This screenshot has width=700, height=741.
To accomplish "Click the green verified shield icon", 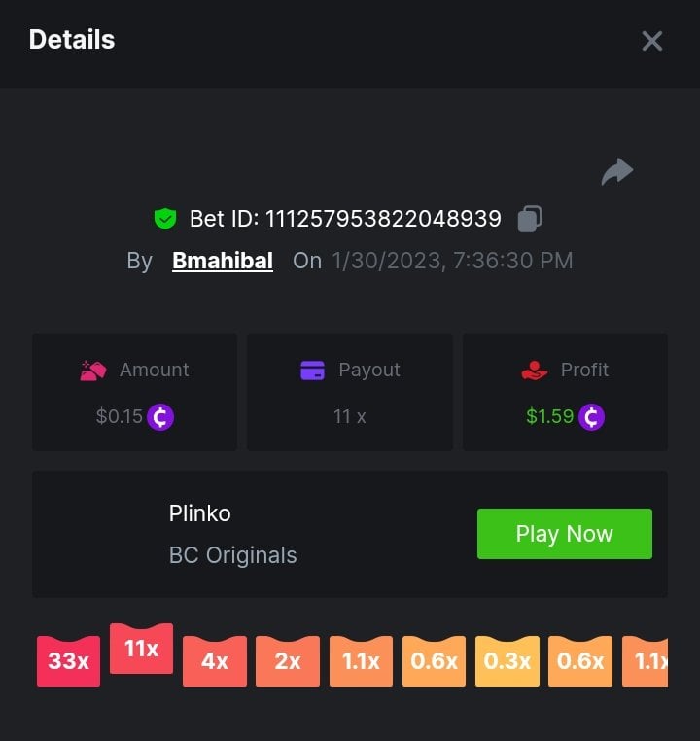I will pyautogui.click(x=165, y=219).
